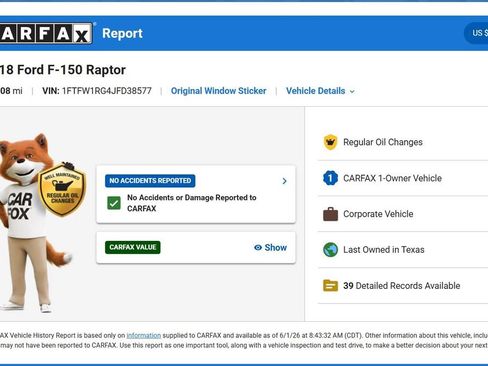Select the Regular Oil Changes row
This screenshot has height=366, width=488.
tap(403, 142)
